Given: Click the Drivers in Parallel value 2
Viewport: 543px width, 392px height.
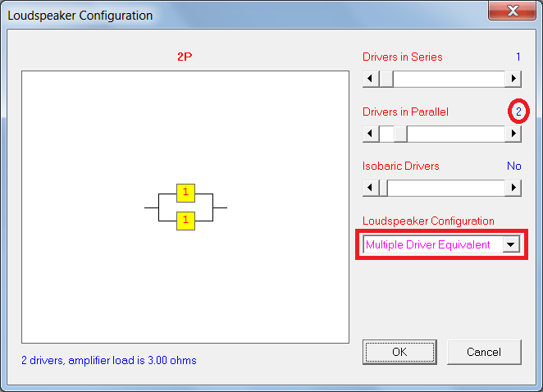Looking at the screenshot, I should point(518,112).
